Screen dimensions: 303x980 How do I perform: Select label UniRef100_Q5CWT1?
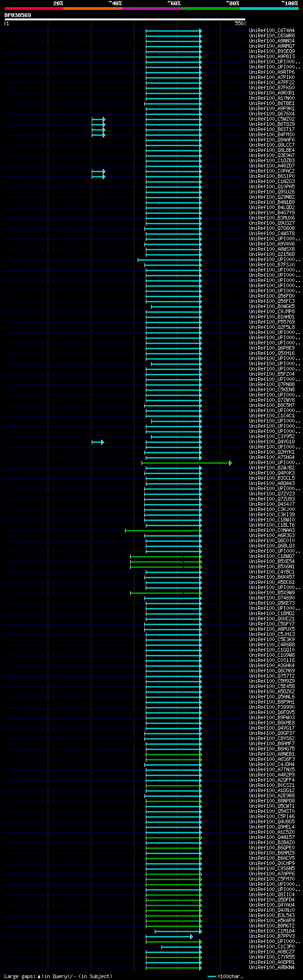pyautogui.click(x=272, y=806)
